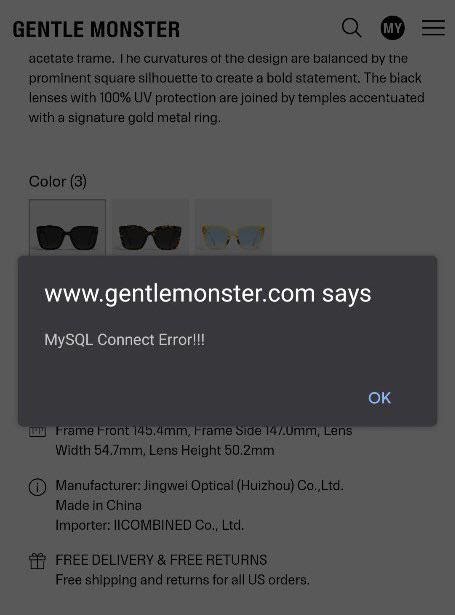Click OK in the MySQL error dialog

pyautogui.click(x=379, y=398)
